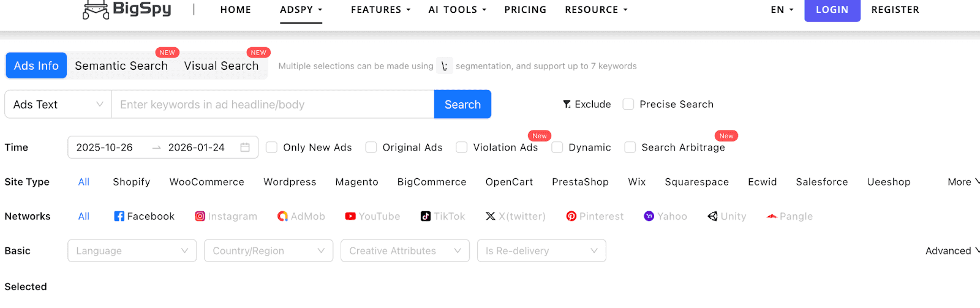Screen dimensions: 980x308
Task: Filter by PrestaShop site type
Action: point(581,182)
